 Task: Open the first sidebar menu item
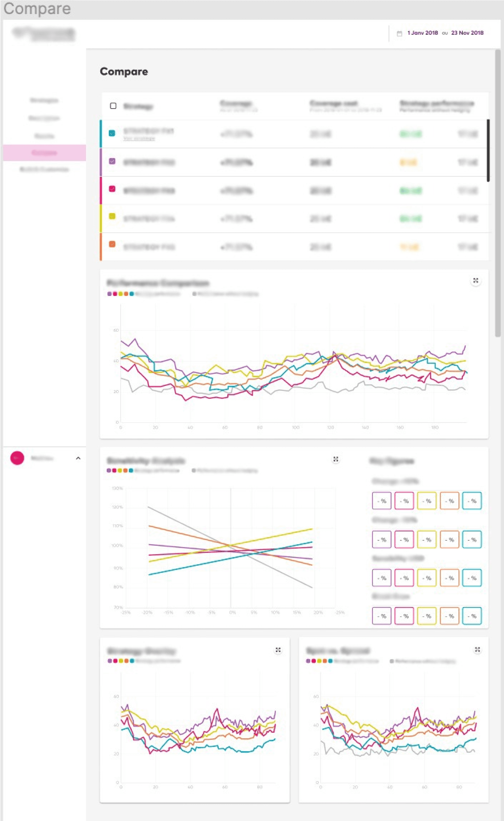click(44, 100)
